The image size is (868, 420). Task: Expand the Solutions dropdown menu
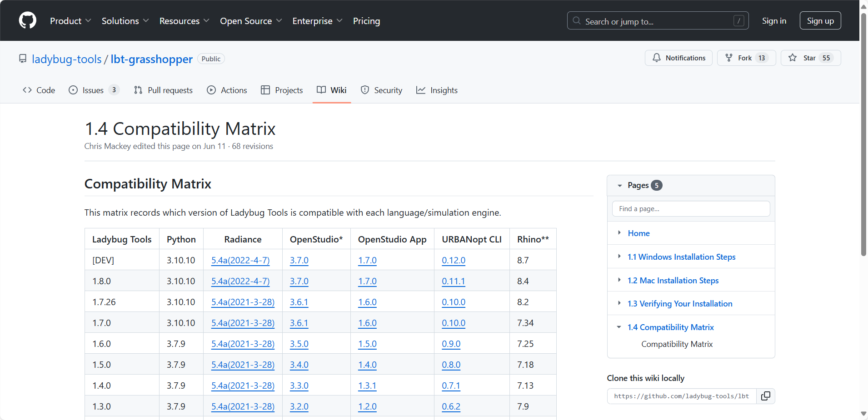click(x=125, y=21)
